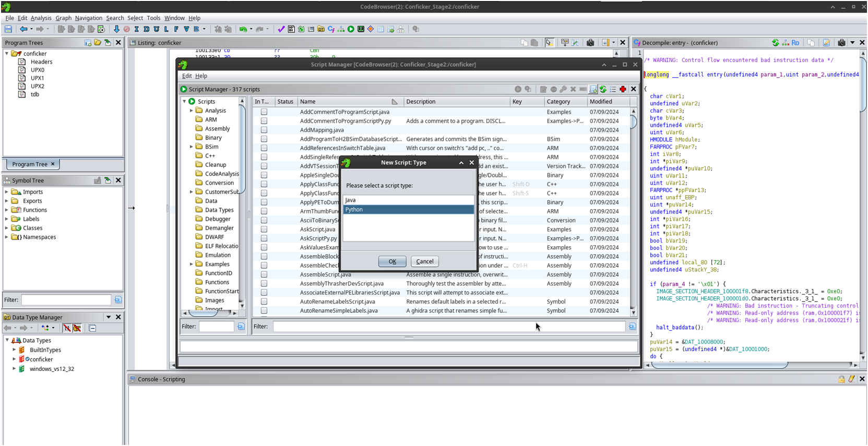
Task: Go back using the blue left arrow
Action: pos(23,29)
